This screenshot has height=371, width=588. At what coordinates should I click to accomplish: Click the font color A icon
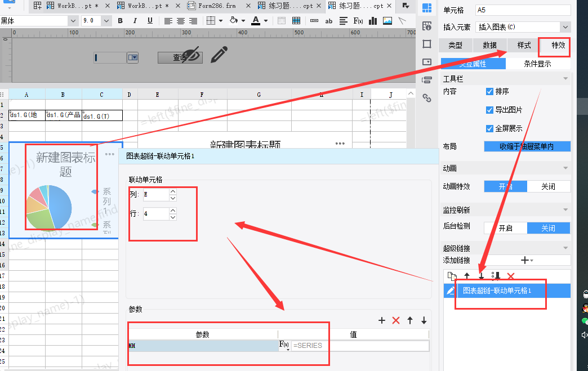[x=256, y=21]
